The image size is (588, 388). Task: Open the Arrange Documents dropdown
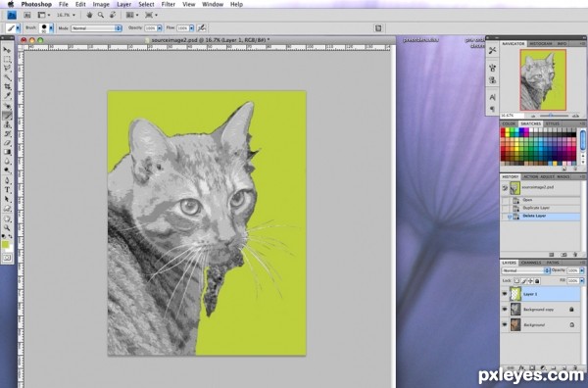coord(131,15)
